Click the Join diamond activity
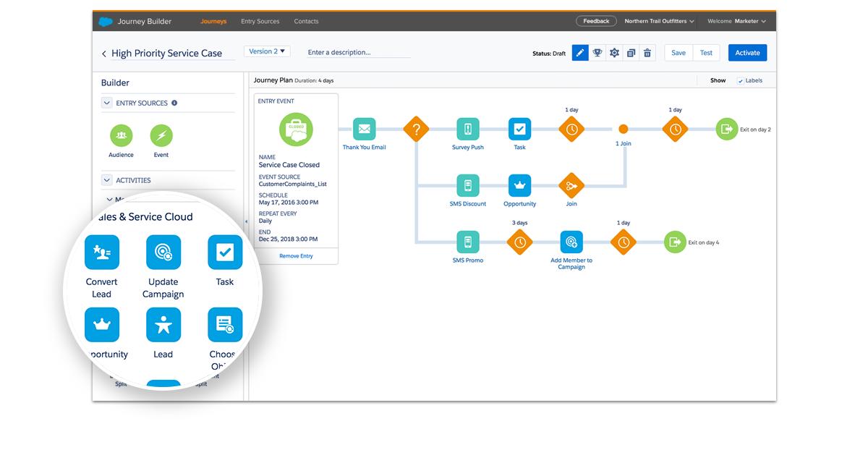Image resolution: width=868 pixels, height=463 pixels. [x=571, y=186]
